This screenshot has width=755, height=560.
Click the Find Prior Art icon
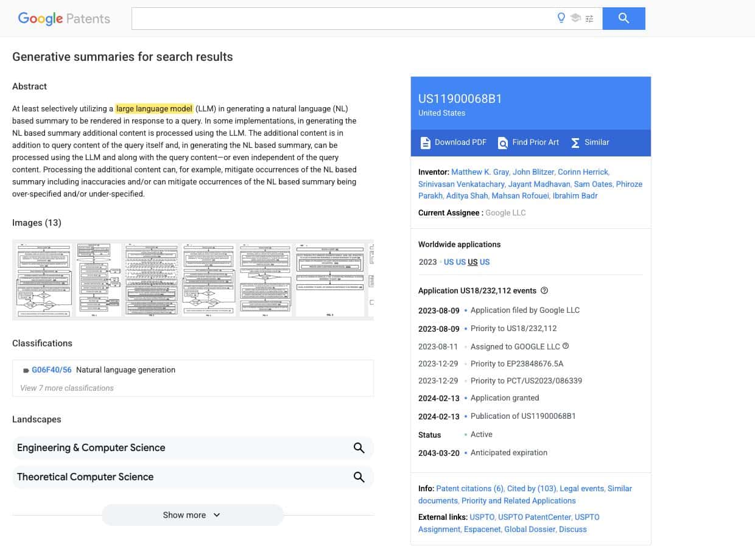[x=503, y=142]
